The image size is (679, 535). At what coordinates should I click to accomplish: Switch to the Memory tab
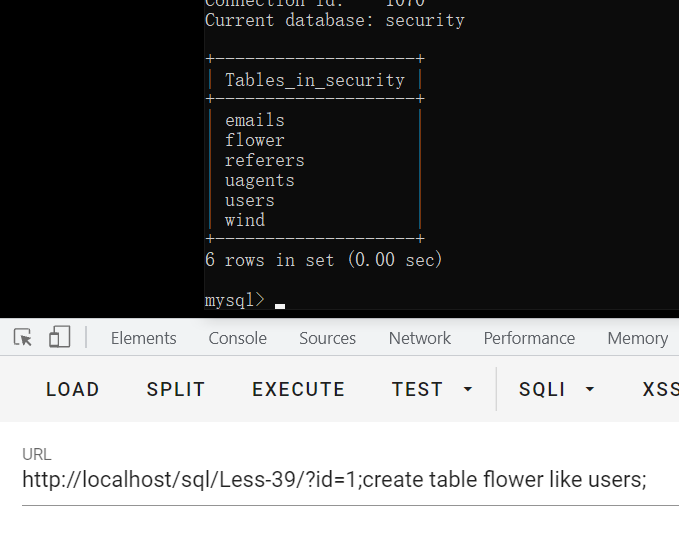[637, 338]
